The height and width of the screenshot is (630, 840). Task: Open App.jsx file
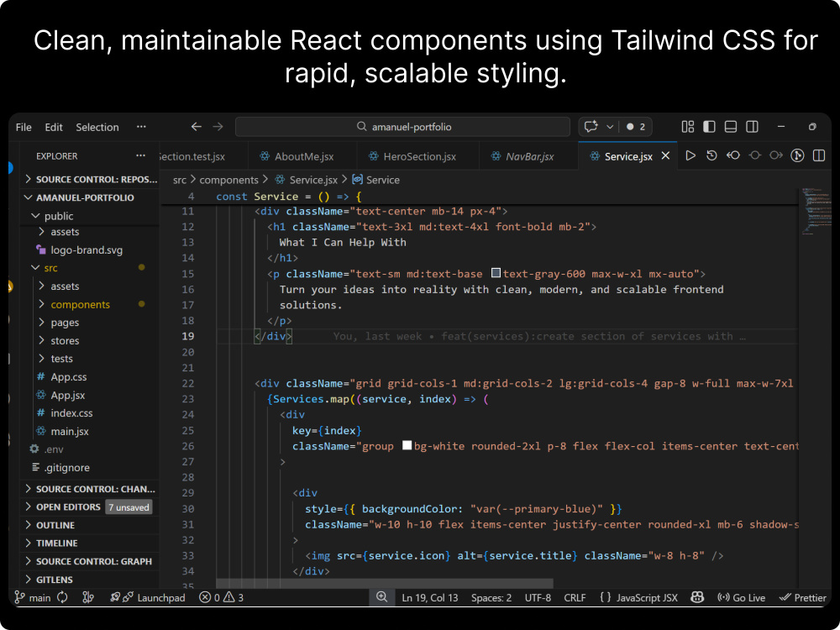point(90,396)
